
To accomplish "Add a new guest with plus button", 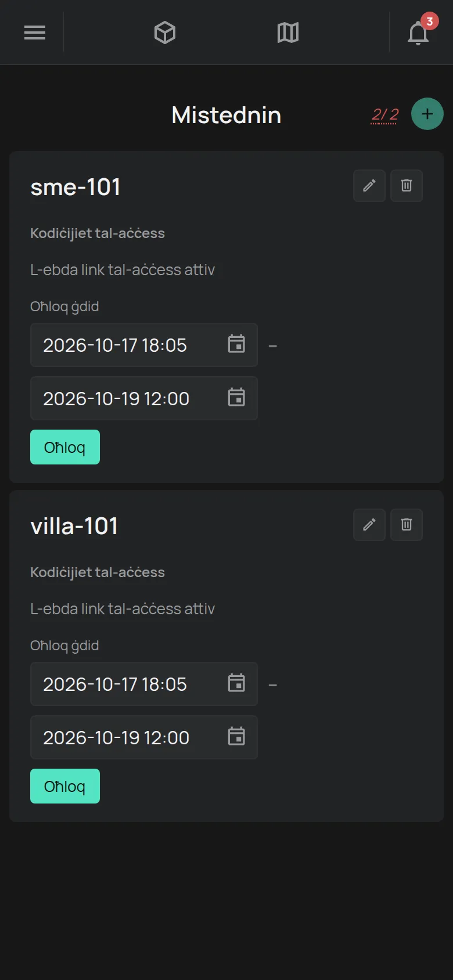I will (427, 114).
